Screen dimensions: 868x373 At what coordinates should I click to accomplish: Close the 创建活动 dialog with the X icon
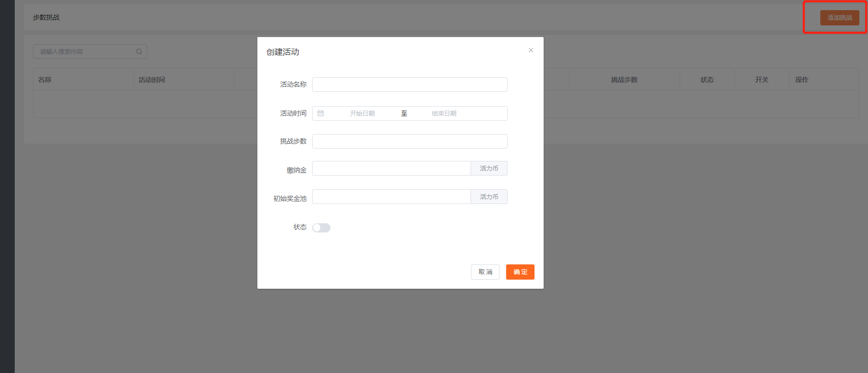point(531,50)
